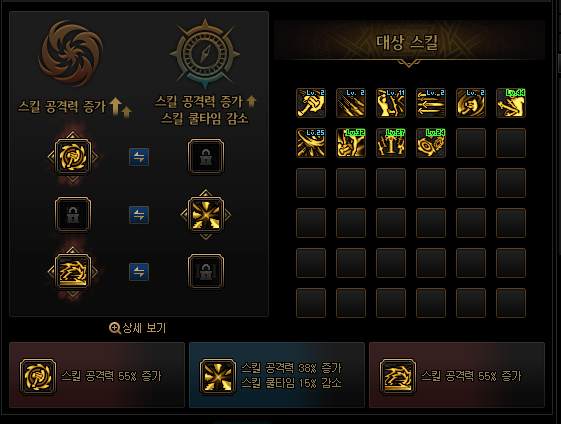The width and height of the screenshot is (561, 424).
Task: Choose the Lv.32 skill icon
Action: coord(351,143)
